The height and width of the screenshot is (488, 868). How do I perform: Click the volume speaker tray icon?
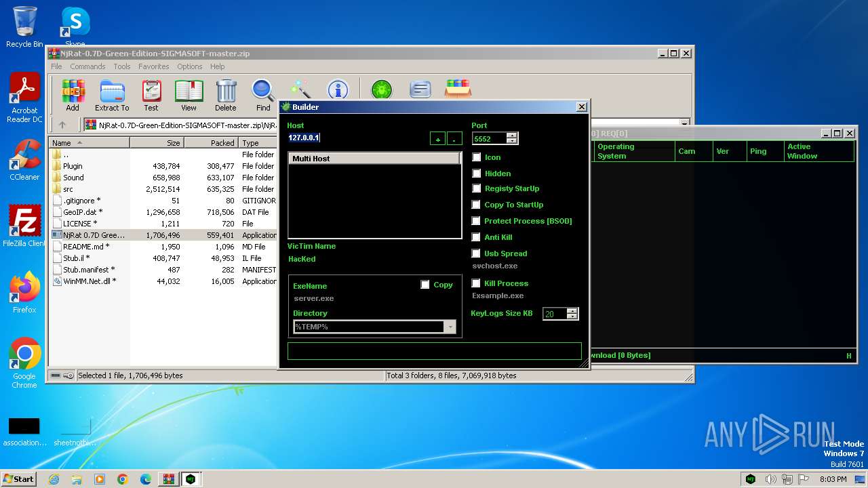pyautogui.click(x=770, y=479)
